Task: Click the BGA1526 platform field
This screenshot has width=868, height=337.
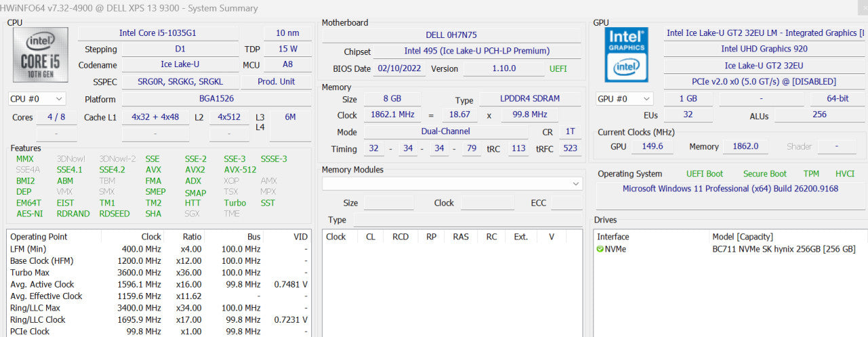Action: click(x=216, y=99)
